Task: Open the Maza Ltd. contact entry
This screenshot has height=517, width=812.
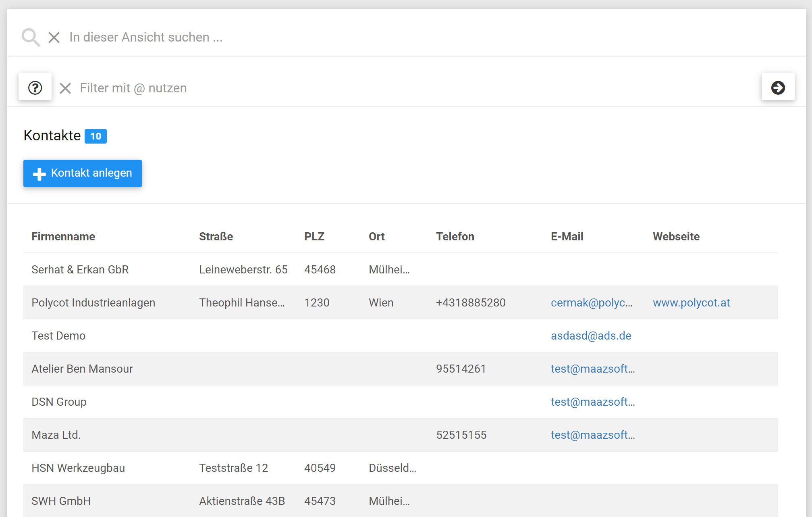Action: (x=56, y=435)
